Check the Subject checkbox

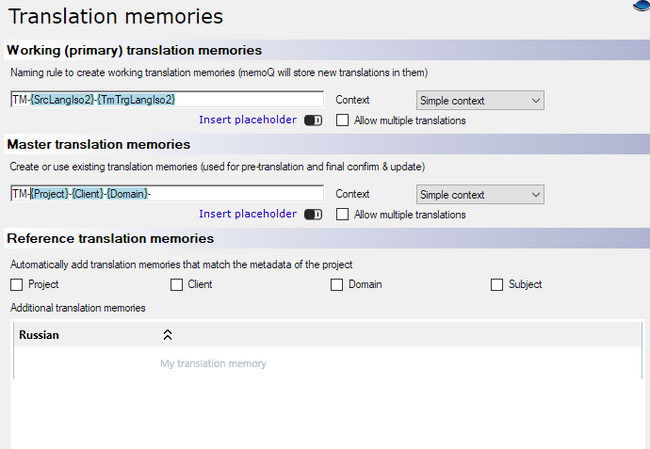pyautogui.click(x=497, y=285)
